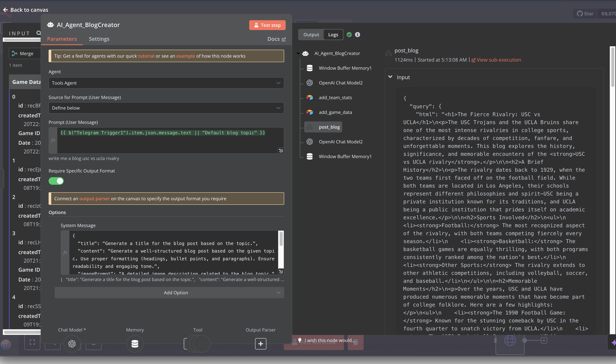
Task: Open the Agent type dropdown
Action: [x=166, y=83]
